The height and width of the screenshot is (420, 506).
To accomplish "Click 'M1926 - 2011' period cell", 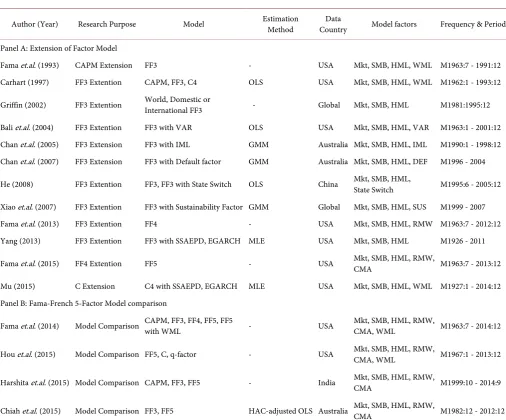I will pos(463,241).
